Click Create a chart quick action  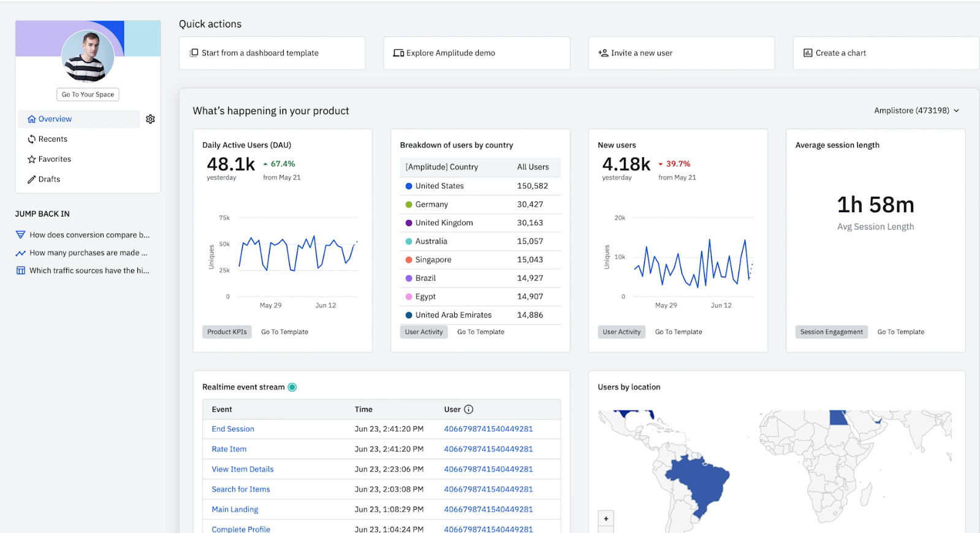886,53
